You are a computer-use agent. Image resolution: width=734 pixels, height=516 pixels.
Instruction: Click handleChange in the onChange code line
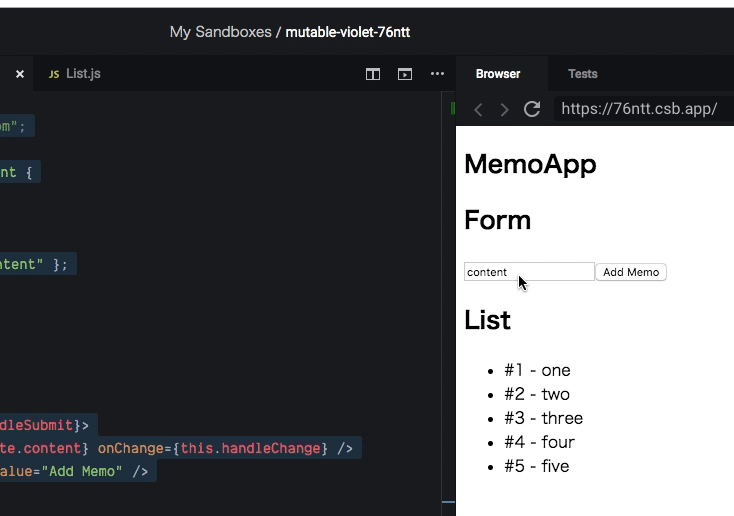coord(271,448)
